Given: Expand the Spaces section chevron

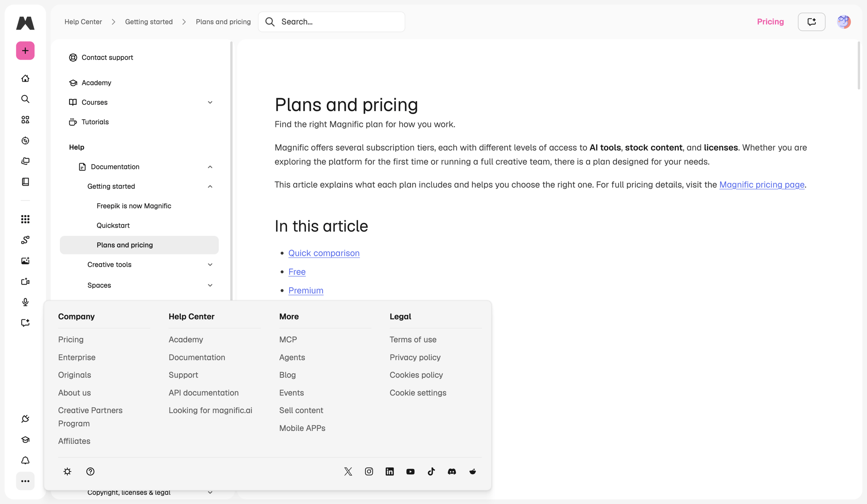Looking at the screenshot, I should pyautogui.click(x=210, y=285).
